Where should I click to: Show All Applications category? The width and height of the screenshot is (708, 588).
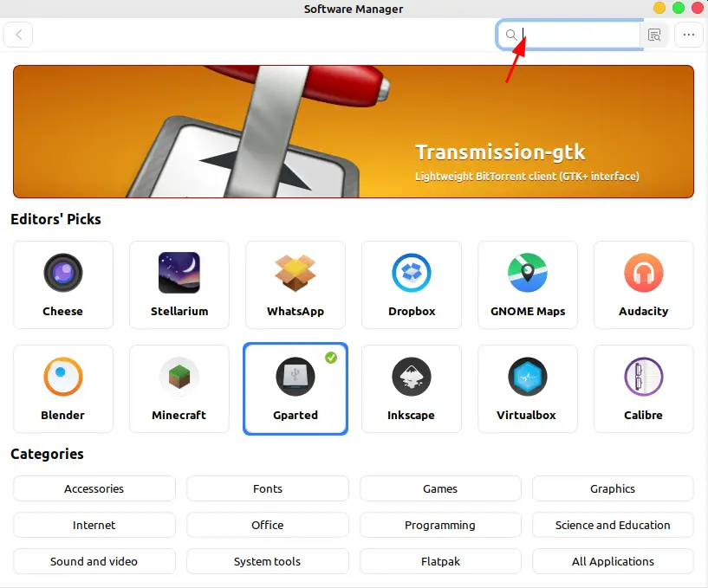613,561
